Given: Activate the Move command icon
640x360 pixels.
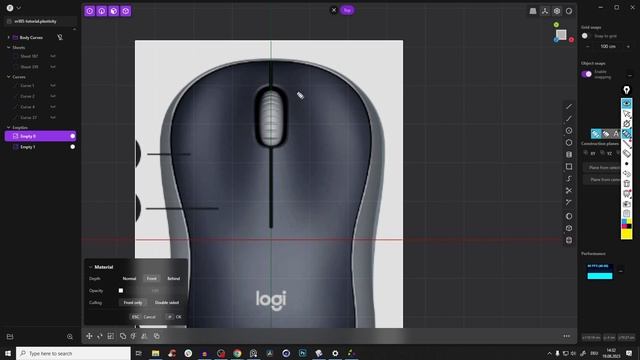Looking at the screenshot, I should click(89, 336).
